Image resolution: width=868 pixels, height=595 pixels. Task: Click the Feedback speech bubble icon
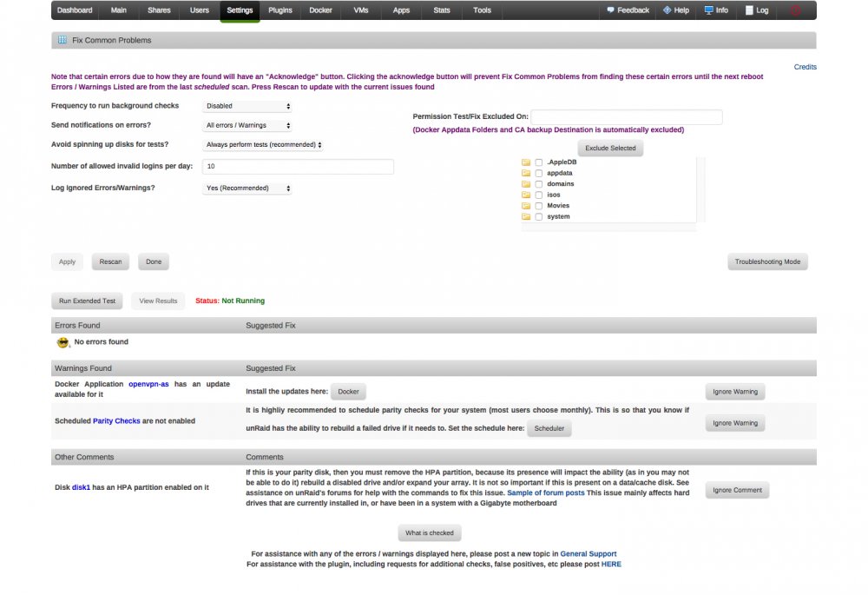pos(610,10)
